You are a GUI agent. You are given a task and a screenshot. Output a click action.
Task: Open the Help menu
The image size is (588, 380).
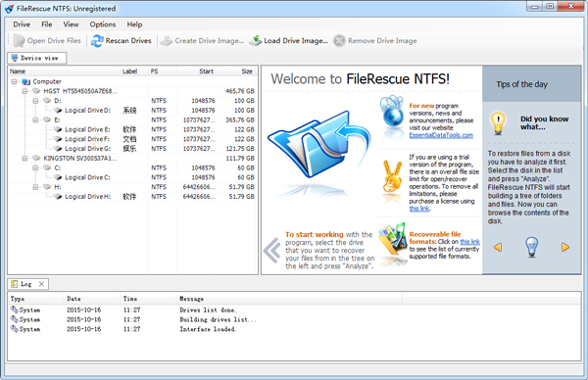tap(134, 24)
